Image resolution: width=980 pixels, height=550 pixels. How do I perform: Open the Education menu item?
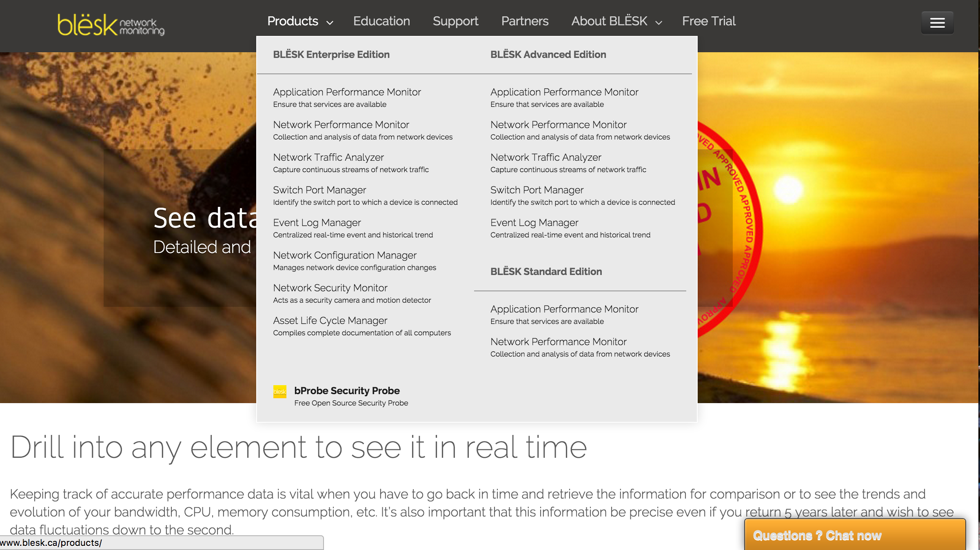tap(381, 21)
